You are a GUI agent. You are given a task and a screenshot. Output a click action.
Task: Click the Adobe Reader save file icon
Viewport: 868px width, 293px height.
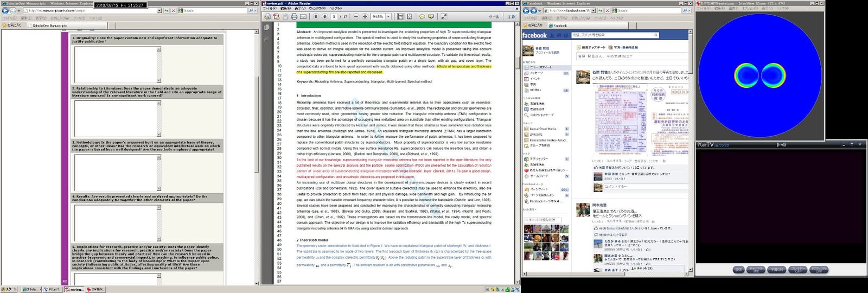285,17
